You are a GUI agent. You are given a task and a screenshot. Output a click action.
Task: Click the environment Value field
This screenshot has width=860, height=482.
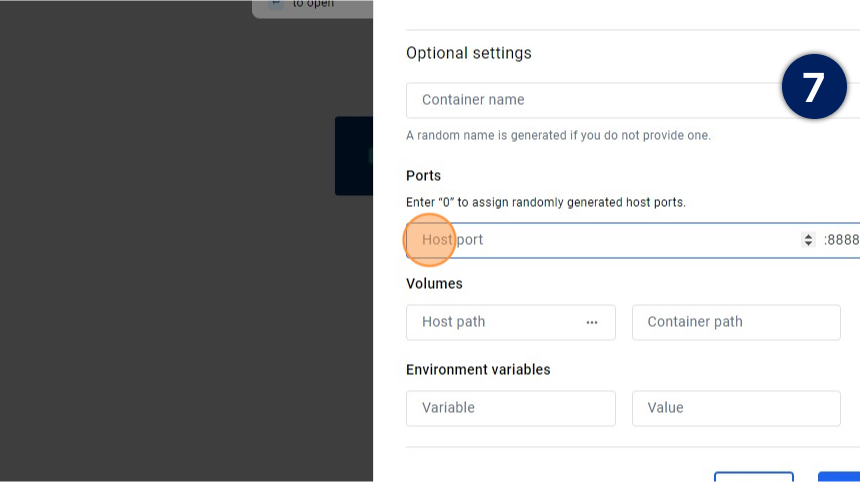[736, 408]
